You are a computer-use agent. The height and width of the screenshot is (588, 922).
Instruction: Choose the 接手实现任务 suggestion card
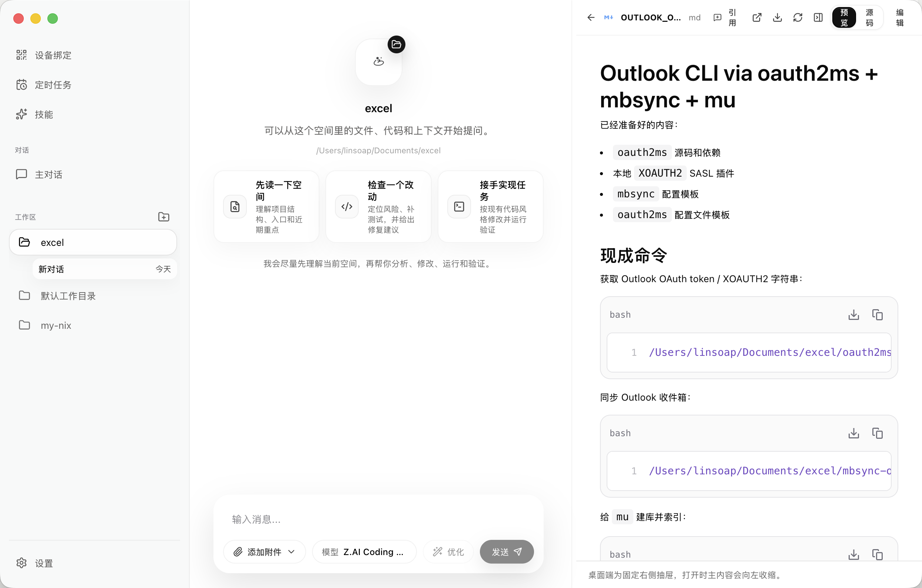[x=491, y=207]
